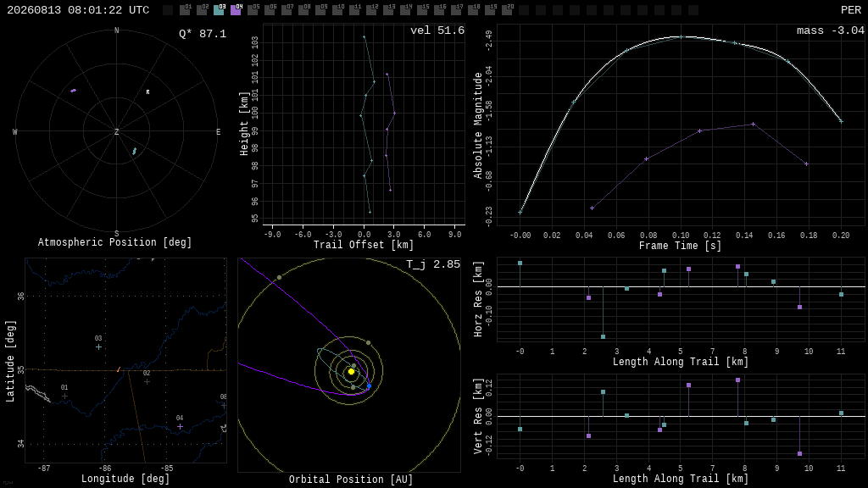Click the Horz Res [km] axis label
This screenshot has height=488, width=868.
click(478, 299)
